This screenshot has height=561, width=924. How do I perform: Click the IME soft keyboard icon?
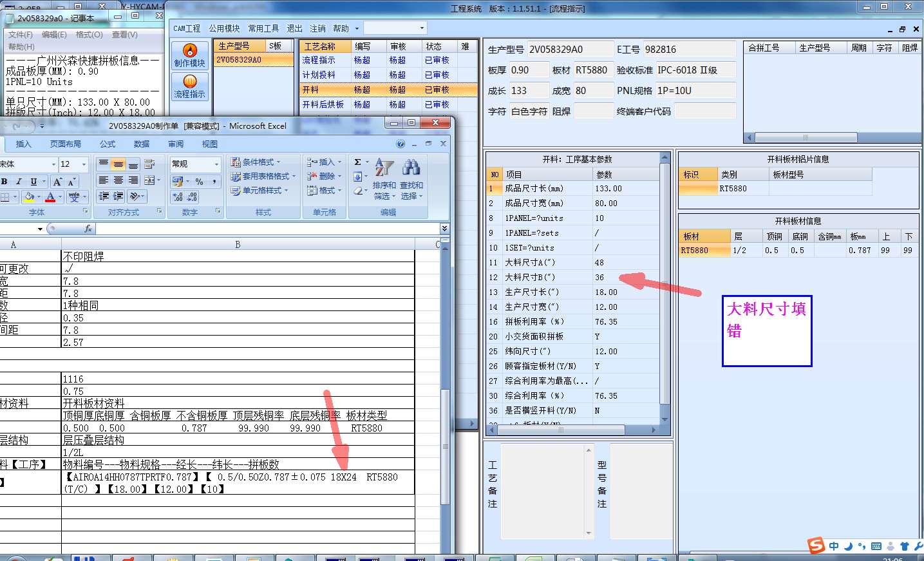click(876, 546)
